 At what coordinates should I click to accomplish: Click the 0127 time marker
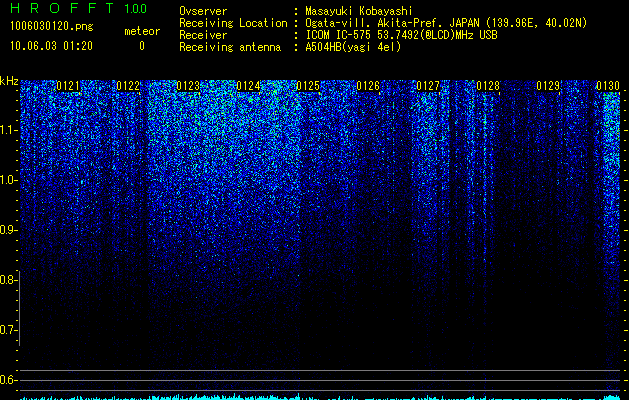coord(428,86)
